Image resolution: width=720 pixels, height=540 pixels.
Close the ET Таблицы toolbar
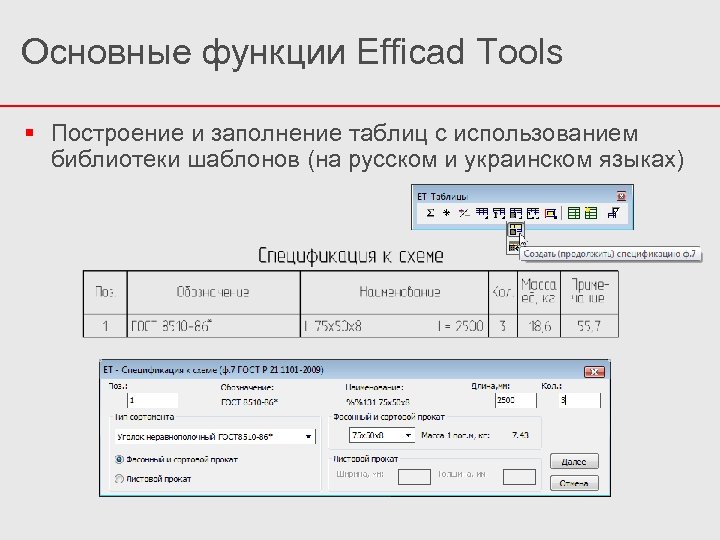click(621, 196)
